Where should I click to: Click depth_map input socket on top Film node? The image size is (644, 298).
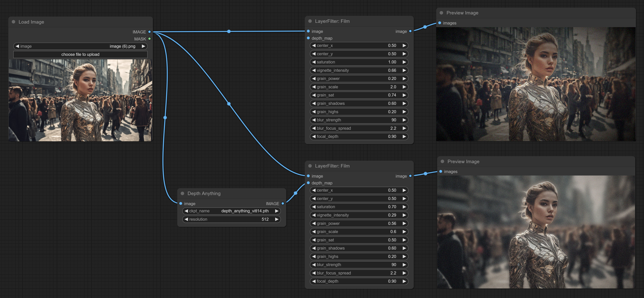(x=308, y=38)
